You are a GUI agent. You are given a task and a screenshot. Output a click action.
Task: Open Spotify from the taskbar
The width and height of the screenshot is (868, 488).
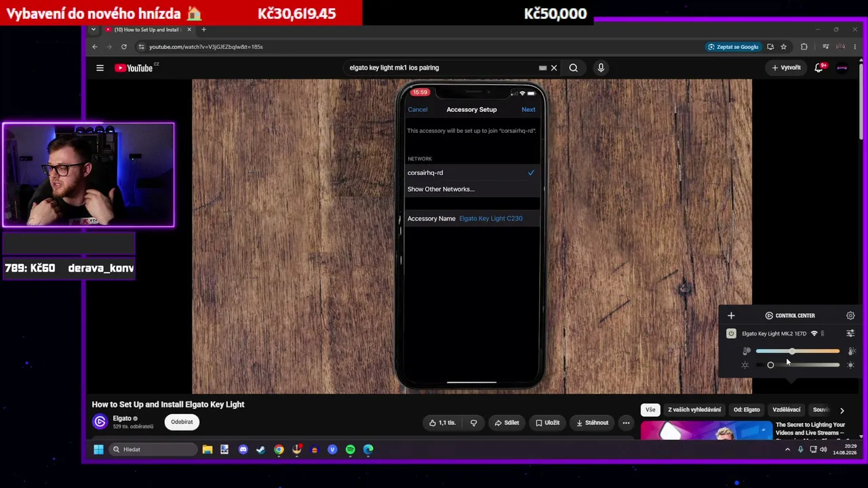[x=350, y=449]
